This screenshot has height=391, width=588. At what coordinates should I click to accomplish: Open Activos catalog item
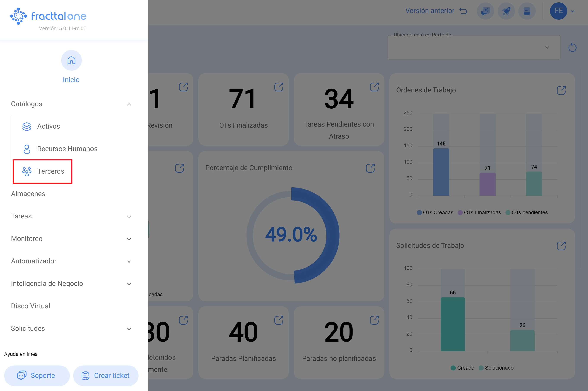pos(48,127)
